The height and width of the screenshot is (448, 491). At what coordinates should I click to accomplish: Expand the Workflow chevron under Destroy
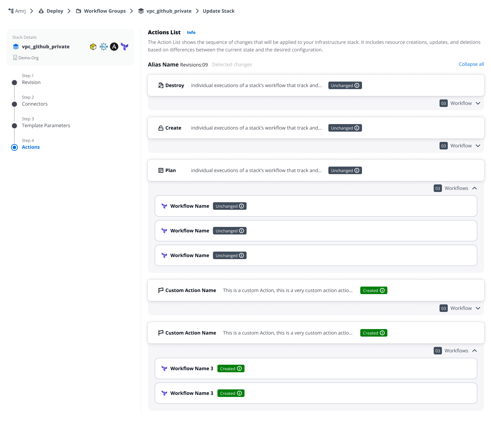pos(478,103)
